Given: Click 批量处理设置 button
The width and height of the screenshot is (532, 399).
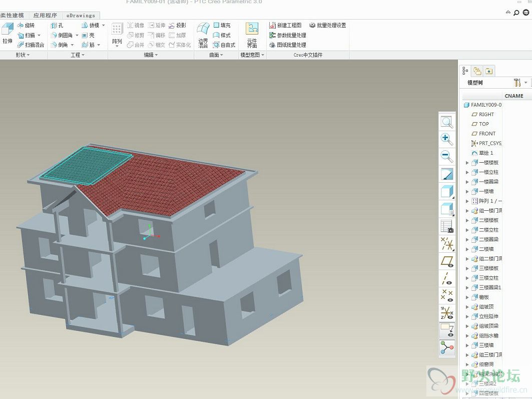Looking at the screenshot, I should pos(328,26).
